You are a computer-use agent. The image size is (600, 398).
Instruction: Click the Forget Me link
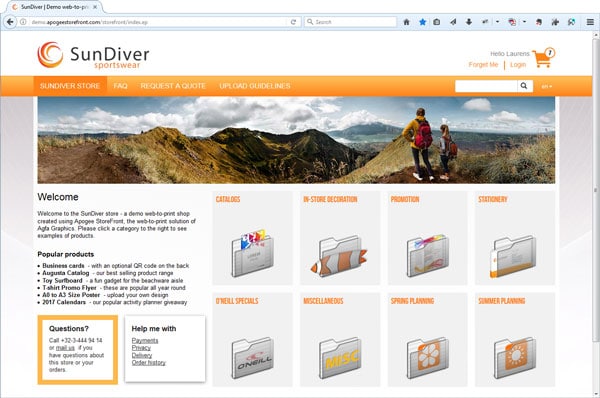483,65
